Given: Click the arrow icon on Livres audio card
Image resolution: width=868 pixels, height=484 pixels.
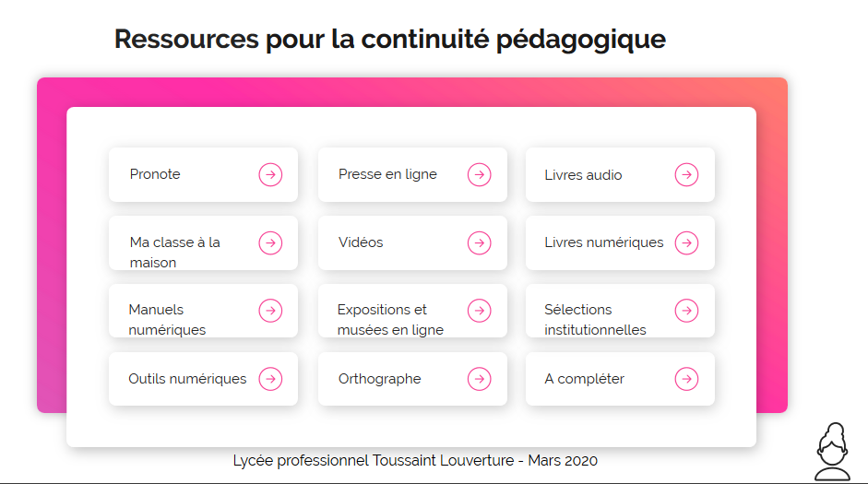Looking at the screenshot, I should click(686, 175).
